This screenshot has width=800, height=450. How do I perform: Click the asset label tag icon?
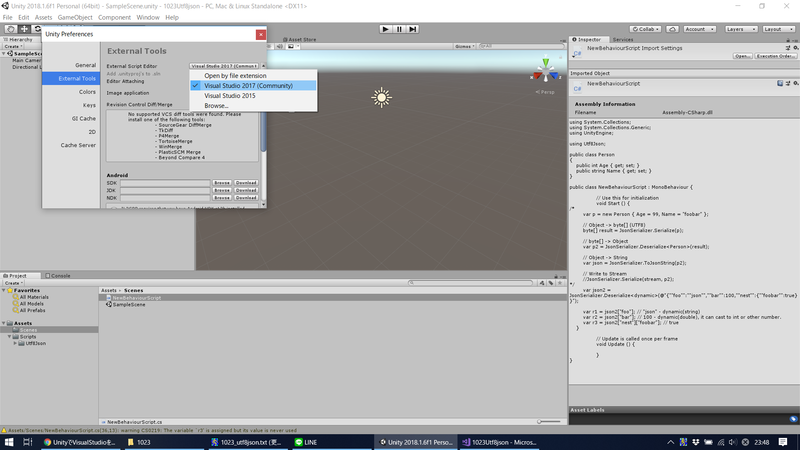(x=793, y=419)
